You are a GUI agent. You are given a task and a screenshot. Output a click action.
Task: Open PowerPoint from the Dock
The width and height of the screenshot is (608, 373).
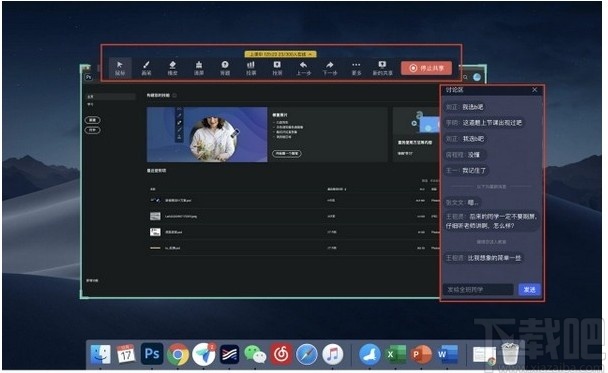tap(421, 354)
